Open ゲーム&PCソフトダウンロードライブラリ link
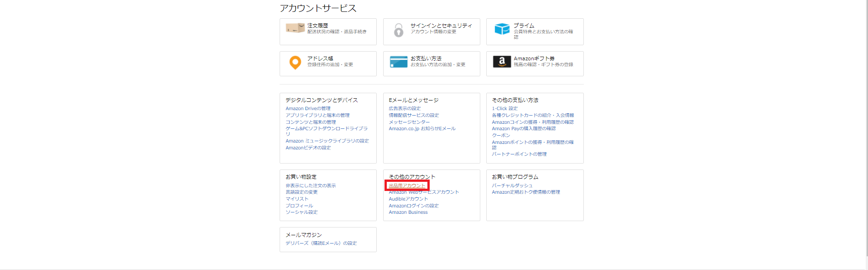 point(327,131)
